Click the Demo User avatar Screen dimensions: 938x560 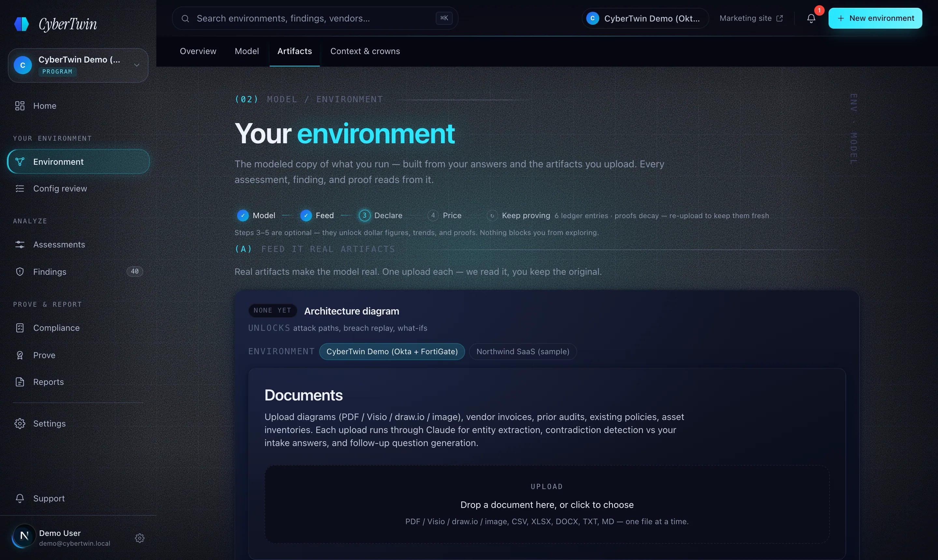24,536
